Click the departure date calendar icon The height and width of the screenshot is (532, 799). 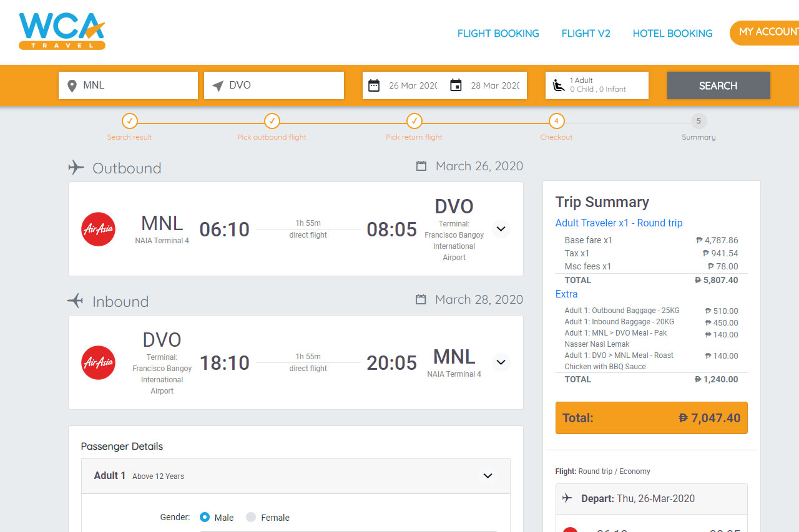coord(374,85)
